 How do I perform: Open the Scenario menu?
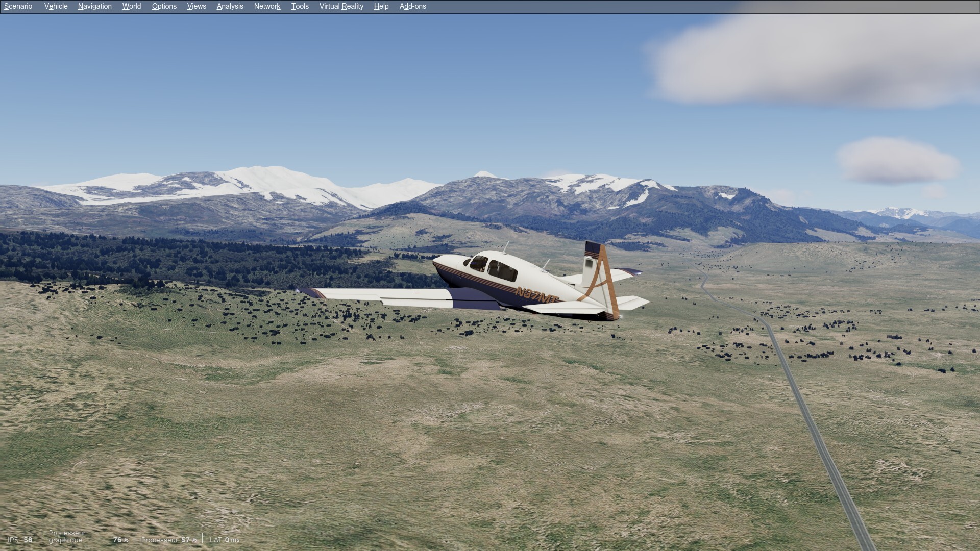(18, 6)
